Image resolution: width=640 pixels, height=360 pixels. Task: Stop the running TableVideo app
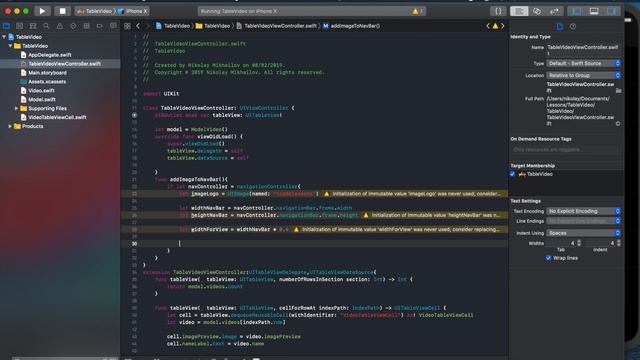(x=62, y=11)
